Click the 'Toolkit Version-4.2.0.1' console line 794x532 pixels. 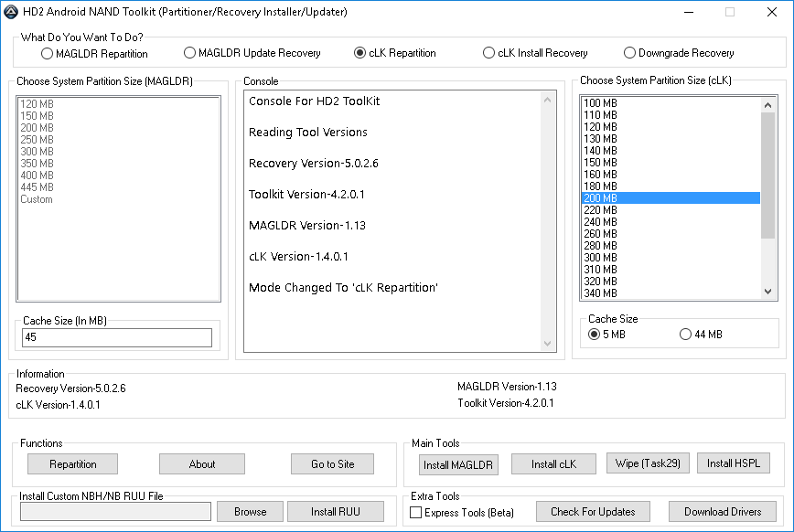pos(306,195)
